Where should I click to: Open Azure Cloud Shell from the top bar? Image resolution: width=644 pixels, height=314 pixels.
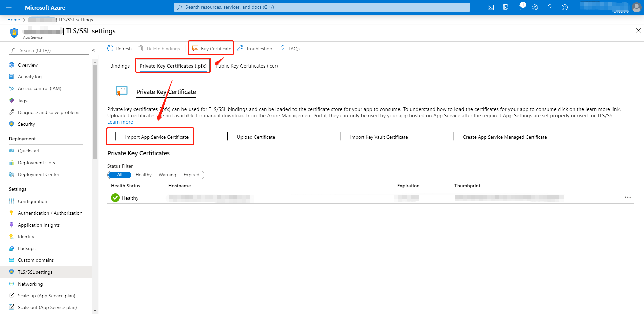491,7
